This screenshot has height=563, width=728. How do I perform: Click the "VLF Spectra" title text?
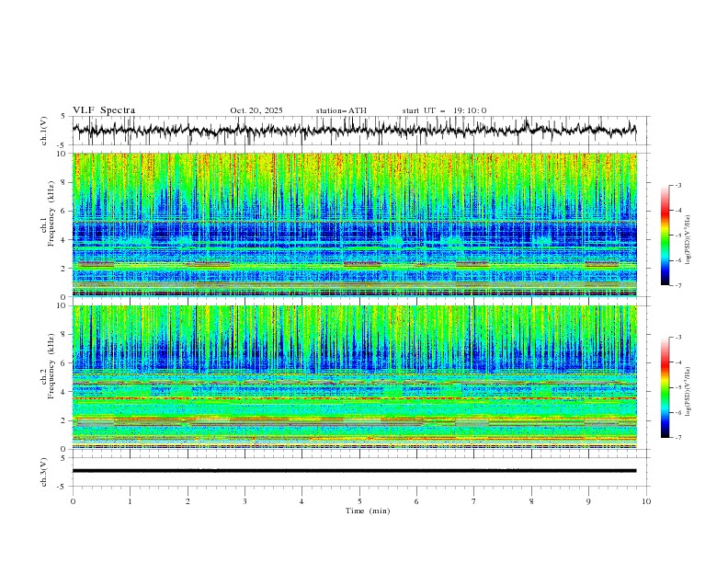[x=104, y=110]
